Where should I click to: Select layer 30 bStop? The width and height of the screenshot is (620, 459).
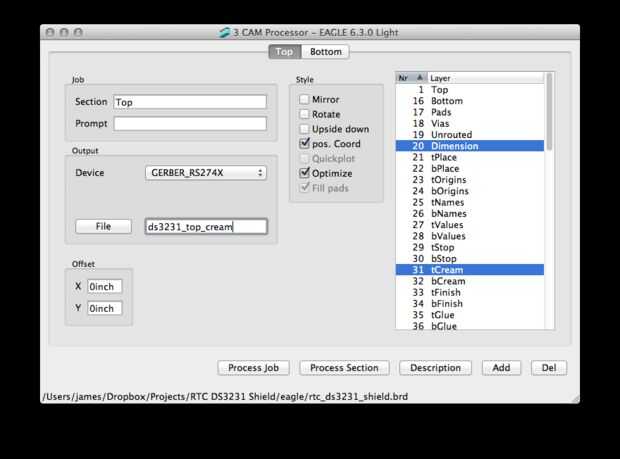pos(470,259)
